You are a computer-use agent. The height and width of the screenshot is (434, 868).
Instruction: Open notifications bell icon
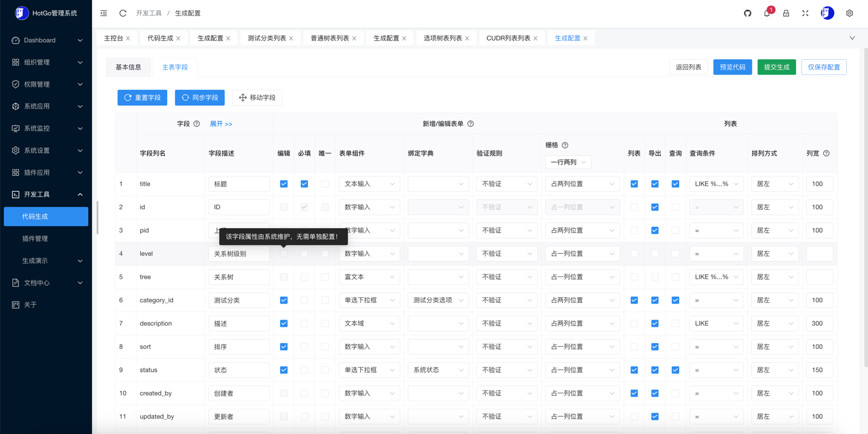tap(767, 13)
